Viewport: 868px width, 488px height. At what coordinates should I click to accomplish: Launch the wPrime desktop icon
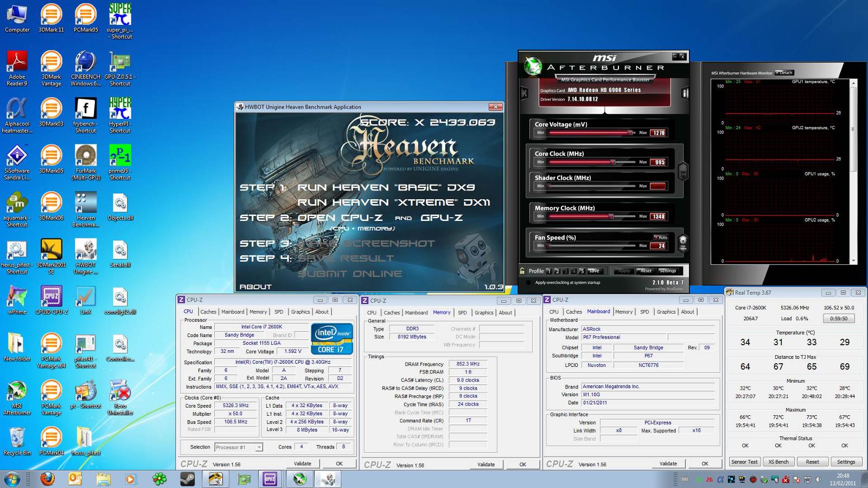[17, 300]
